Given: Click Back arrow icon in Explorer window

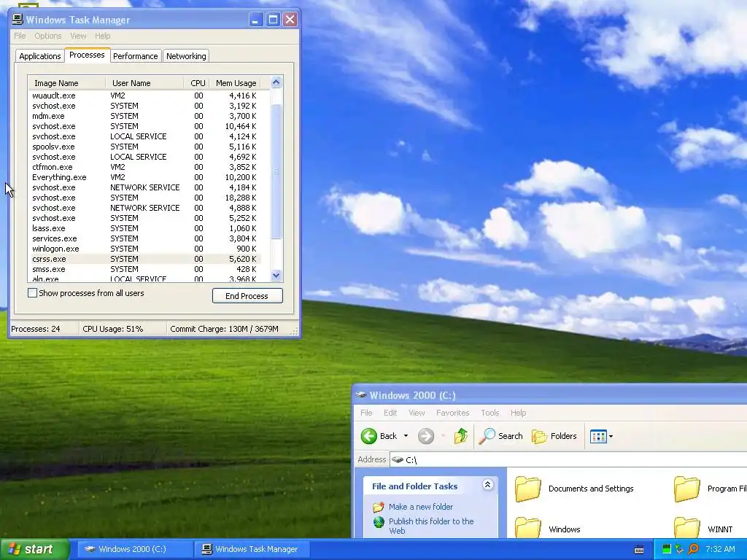Looking at the screenshot, I should click(x=368, y=436).
